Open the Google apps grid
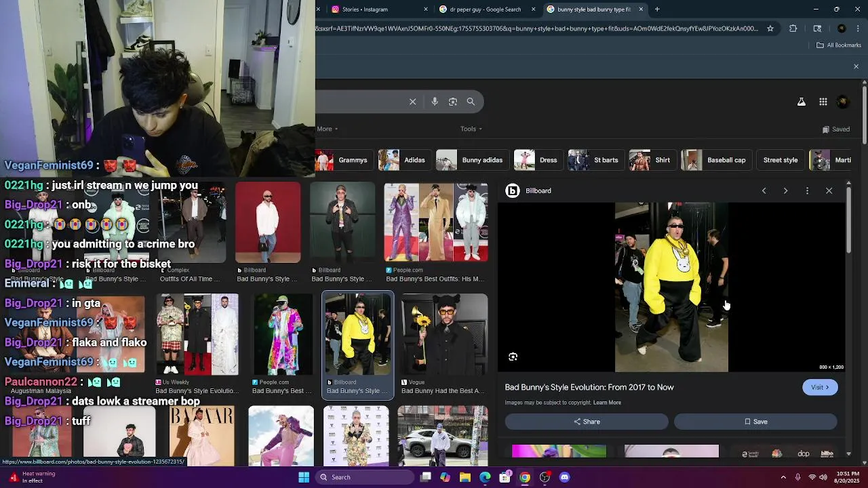Viewport: 868px width, 488px height. coord(823,102)
